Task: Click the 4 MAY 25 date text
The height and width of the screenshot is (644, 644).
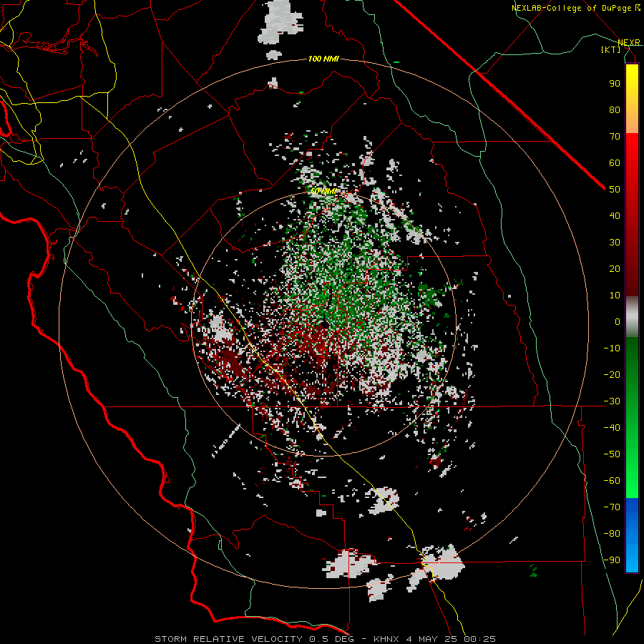Action: 432,639
